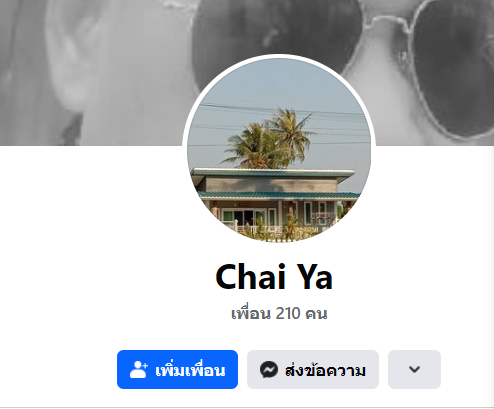Screen dimensions: 494x409
Task: Click the เพิ่มเพื่อน text label
Action: point(190,370)
